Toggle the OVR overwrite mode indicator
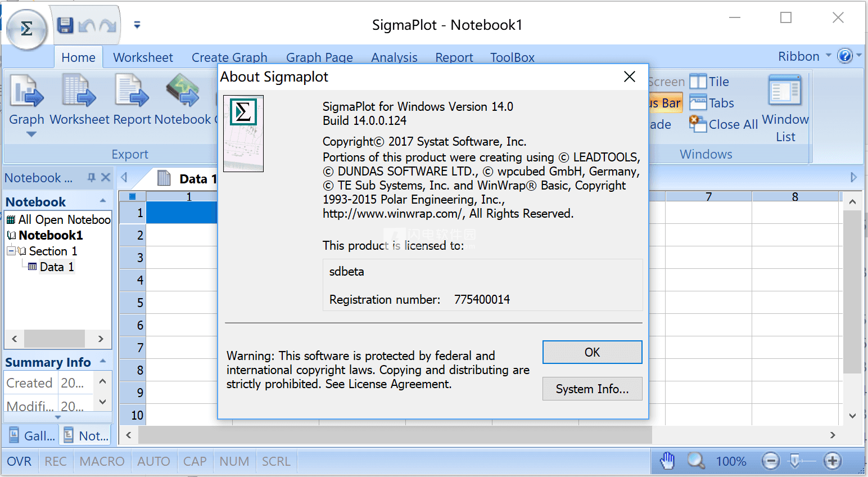 (19, 462)
